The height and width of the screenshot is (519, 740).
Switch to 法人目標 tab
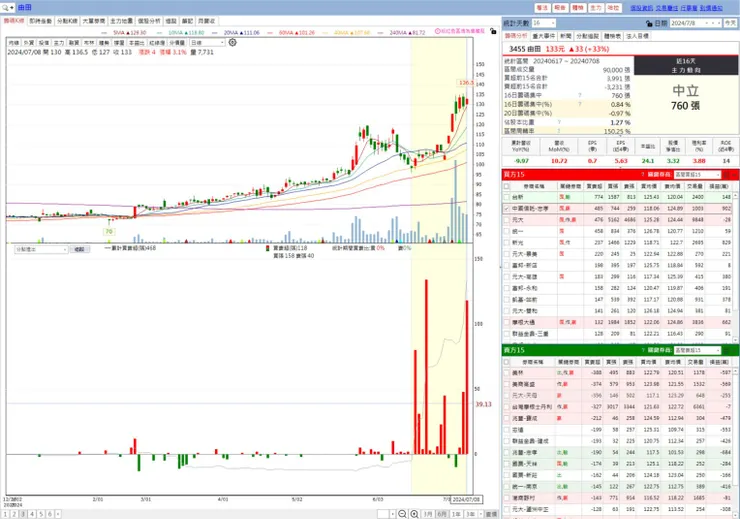pos(637,36)
